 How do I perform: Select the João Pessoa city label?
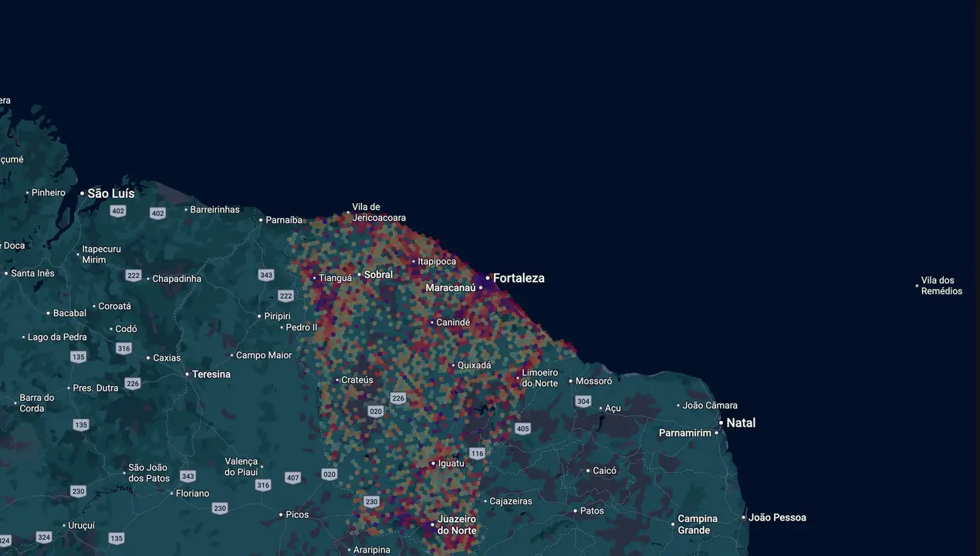point(777,517)
